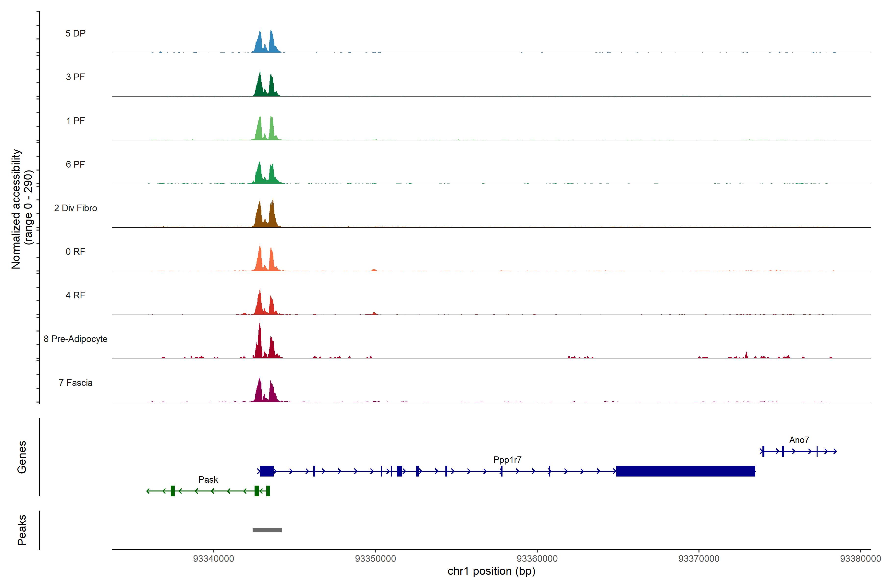Click the 5 DP track label
Viewport: 882px width, 588px height.
(75, 33)
